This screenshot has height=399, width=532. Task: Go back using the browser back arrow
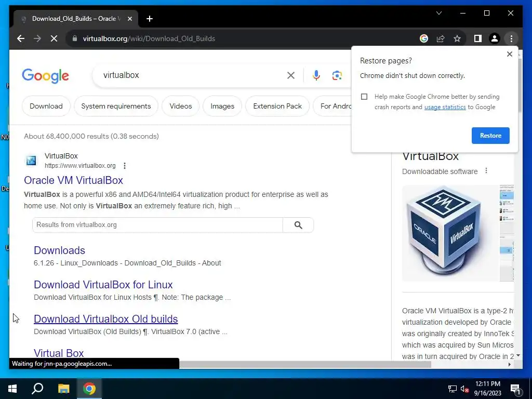point(21,38)
